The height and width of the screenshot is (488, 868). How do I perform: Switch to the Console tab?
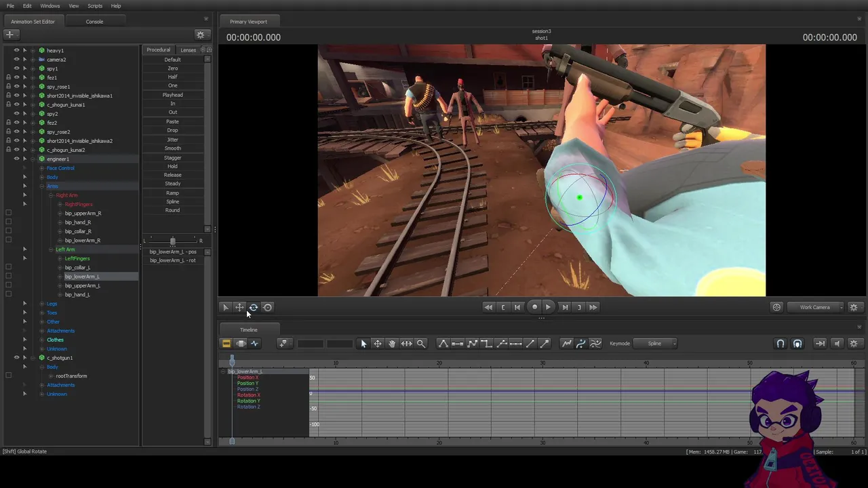point(94,22)
